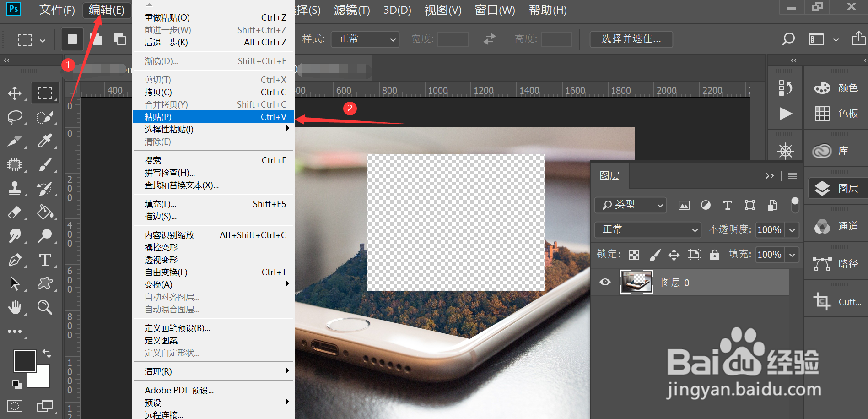Open the edit toolbar ellipsis menu
The height and width of the screenshot is (419, 868).
click(x=15, y=331)
